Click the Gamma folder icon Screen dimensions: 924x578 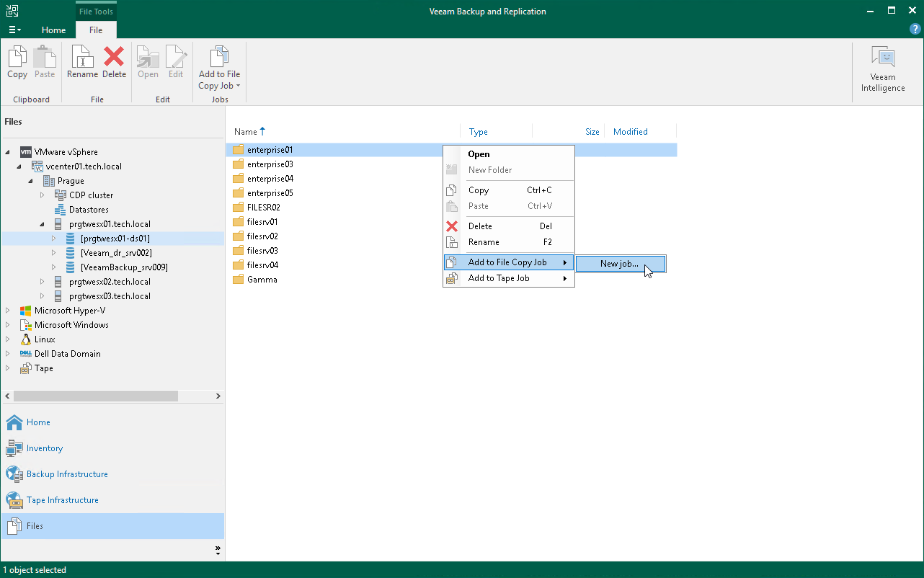pos(239,280)
